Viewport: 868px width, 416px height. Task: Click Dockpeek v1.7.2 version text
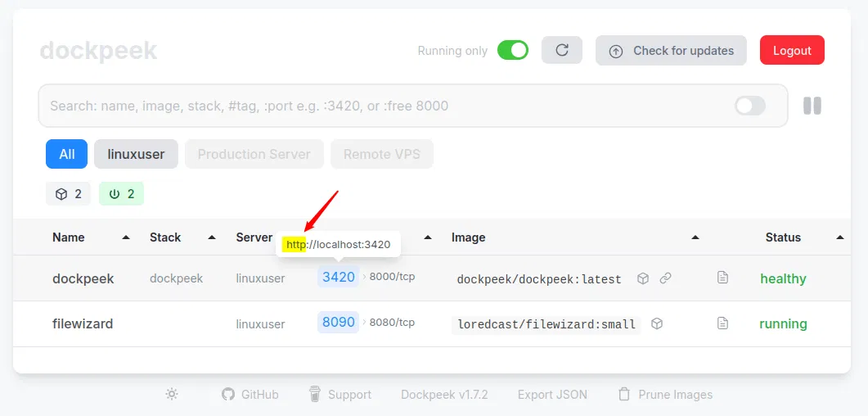coord(444,395)
